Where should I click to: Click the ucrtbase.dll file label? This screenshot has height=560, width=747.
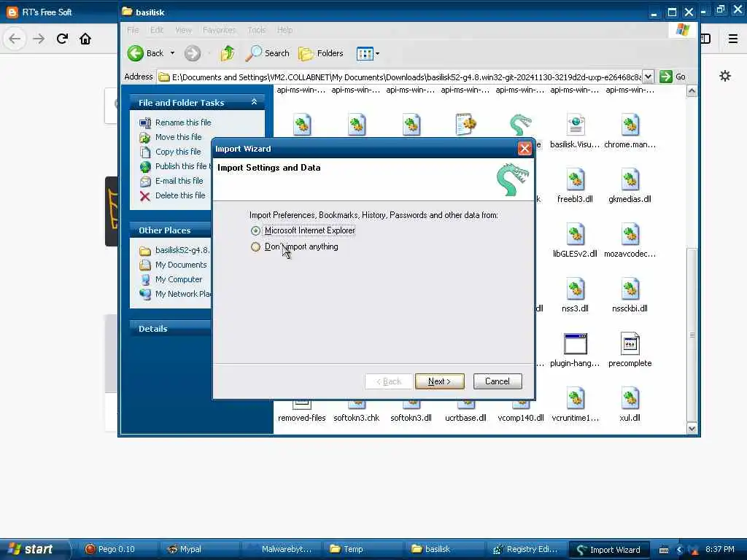point(465,418)
